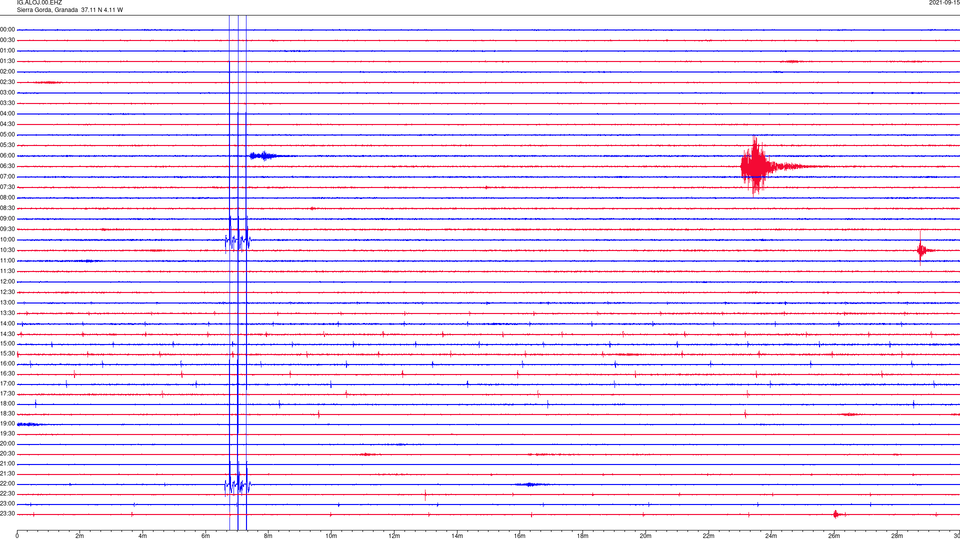Click the 10:30 time label

pyautogui.click(x=7, y=250)
